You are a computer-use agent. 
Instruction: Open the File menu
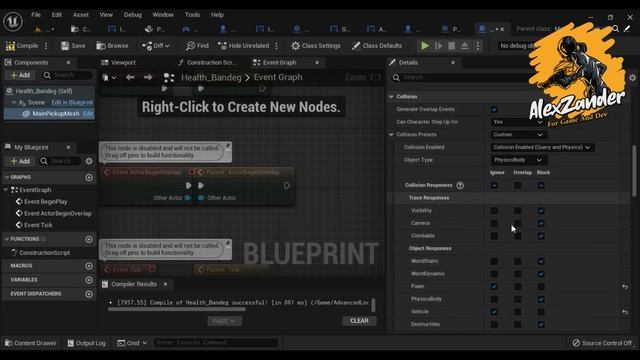(36, 15)
